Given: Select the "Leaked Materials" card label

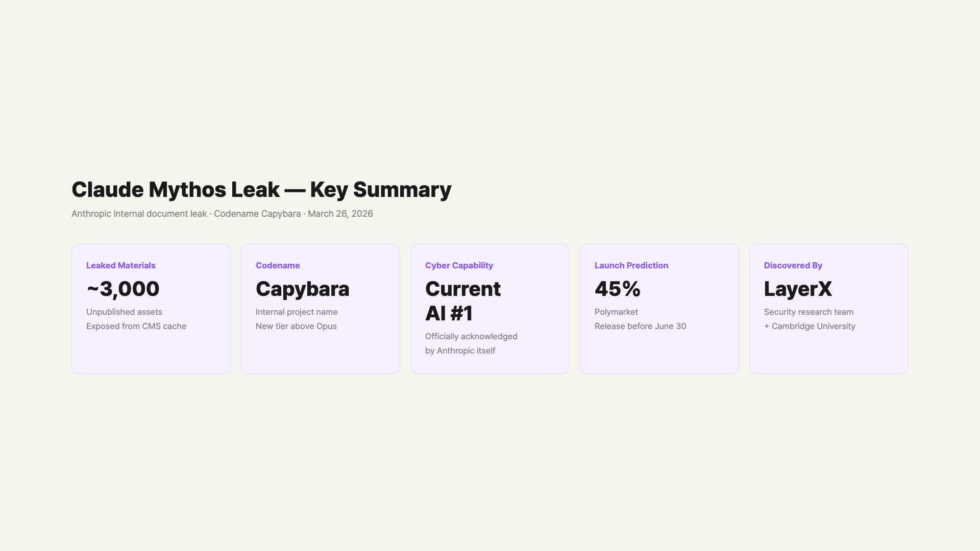Looking at the screenshot, I should click(x=121, y=265).
